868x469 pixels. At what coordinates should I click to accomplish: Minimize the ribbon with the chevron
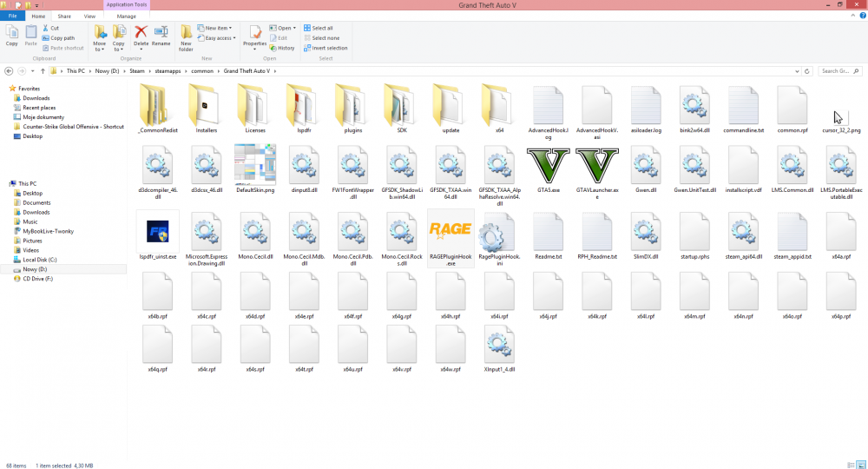(852, 16)
